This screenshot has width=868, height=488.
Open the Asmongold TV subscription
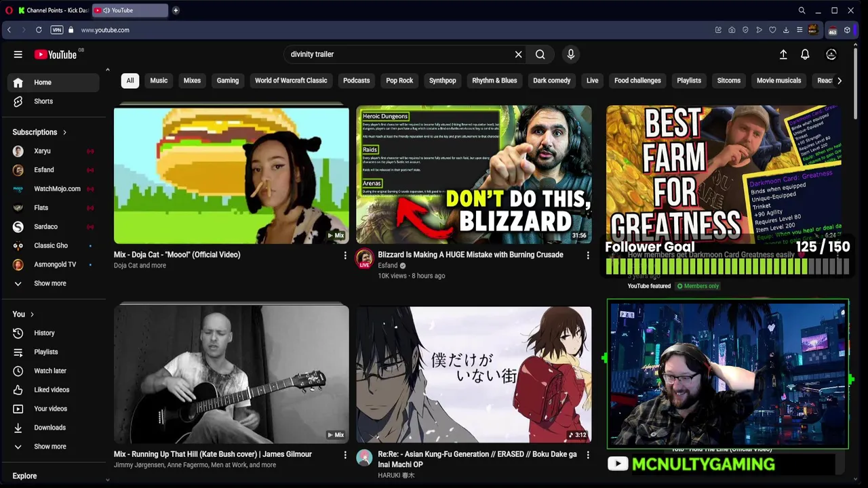point(54,265)
